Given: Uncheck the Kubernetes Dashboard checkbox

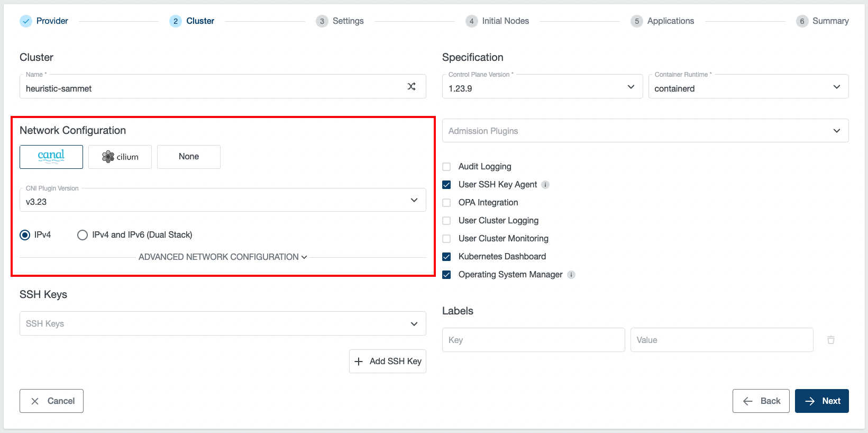Looking at the screenshot, I should click(x=446, y=257).
